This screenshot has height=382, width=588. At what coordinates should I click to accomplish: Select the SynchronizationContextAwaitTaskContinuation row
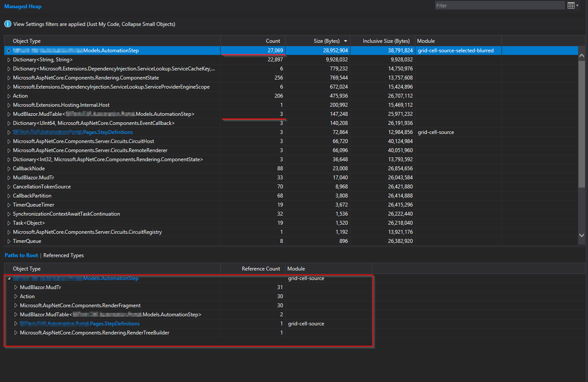(291, 214)
